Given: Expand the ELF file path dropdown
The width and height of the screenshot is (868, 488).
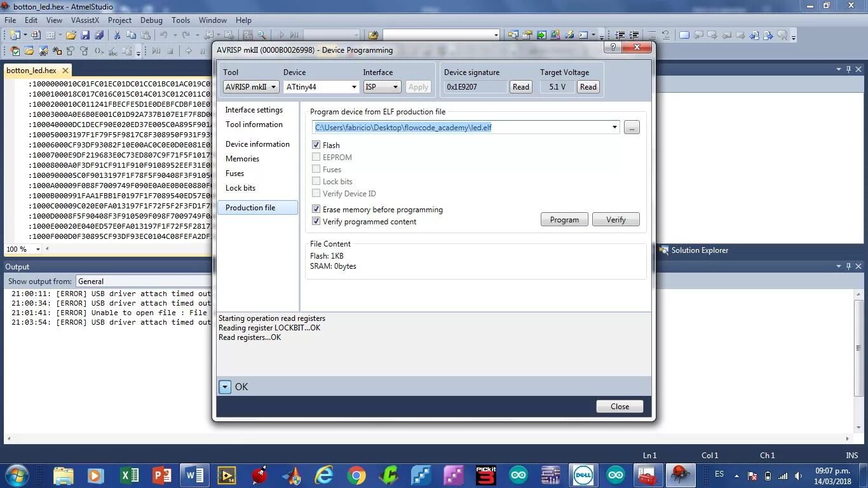Looking at the screenshot, I should (x=614, y=127).
